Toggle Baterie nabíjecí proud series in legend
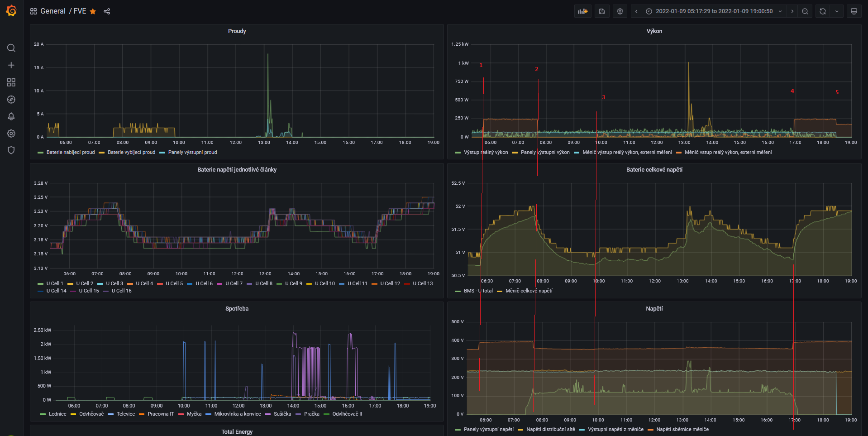The width and height of the screenshot is (868, 436). click(70, 152)
